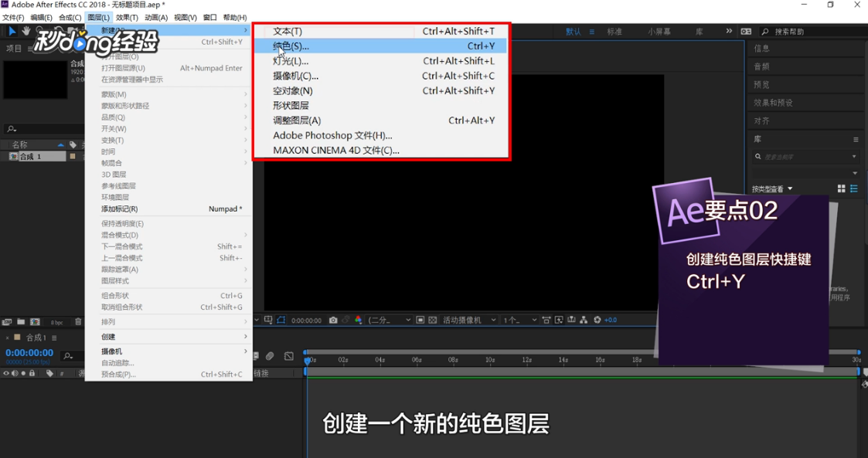
Task: Open the 1个 view layout dropdown
Action: 520,321
